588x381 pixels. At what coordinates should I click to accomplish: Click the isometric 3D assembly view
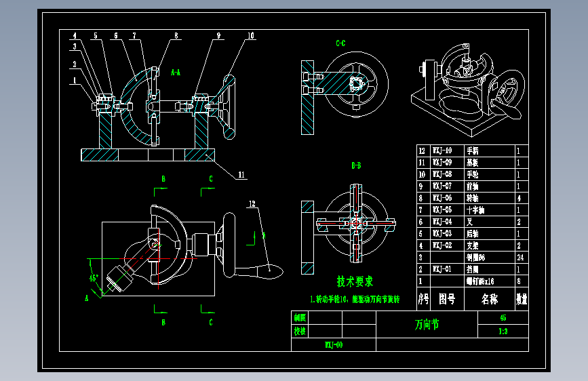(x=469, y=90)
